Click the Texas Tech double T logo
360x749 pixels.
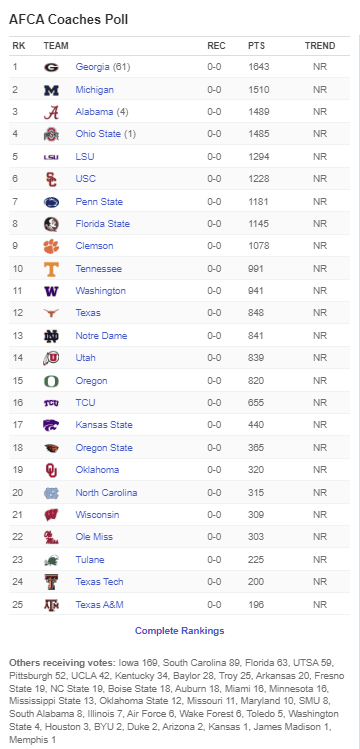pos(51,582)
